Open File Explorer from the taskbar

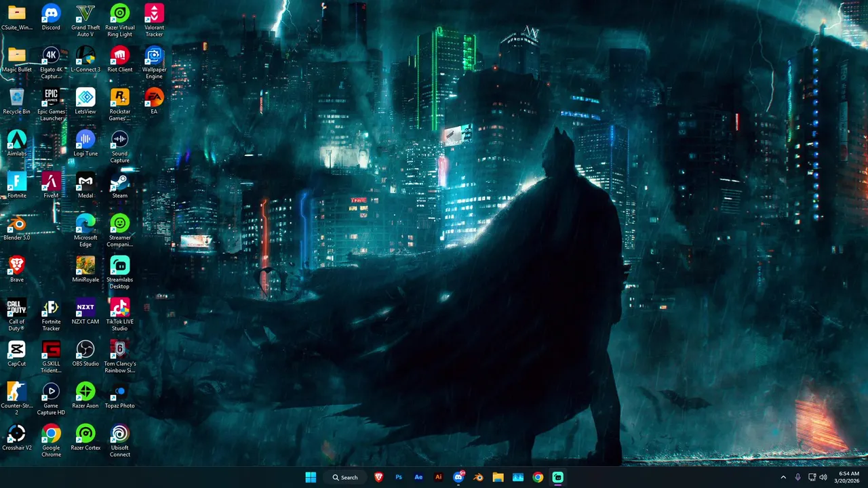point(498,477)
